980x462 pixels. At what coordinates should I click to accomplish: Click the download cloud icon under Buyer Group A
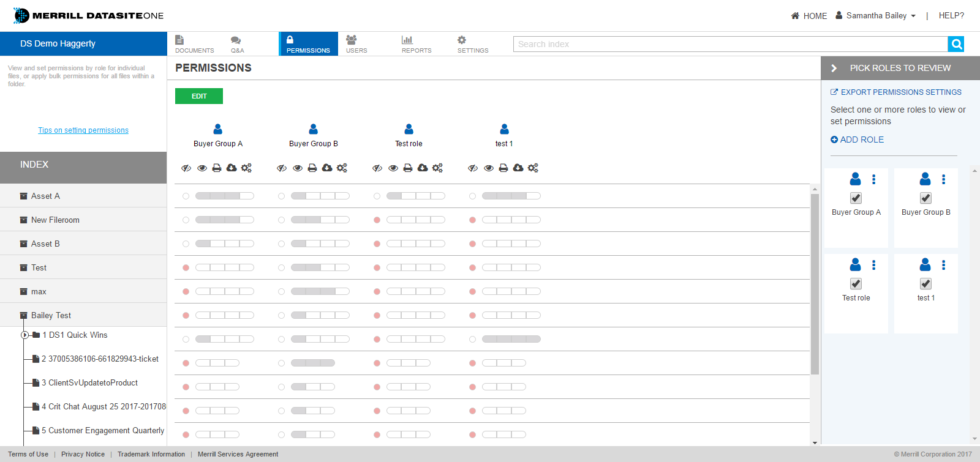pyautogui.click(x=232, y=168)
